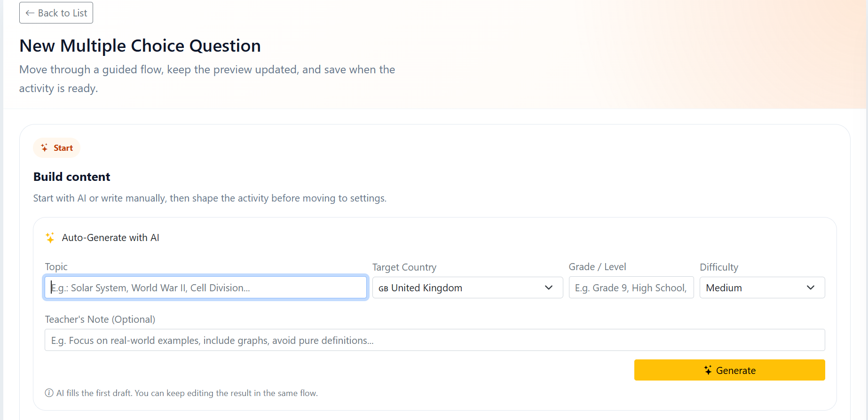Click the Build content heading
The image size is (868, 420).
click(x=71, y=177)
